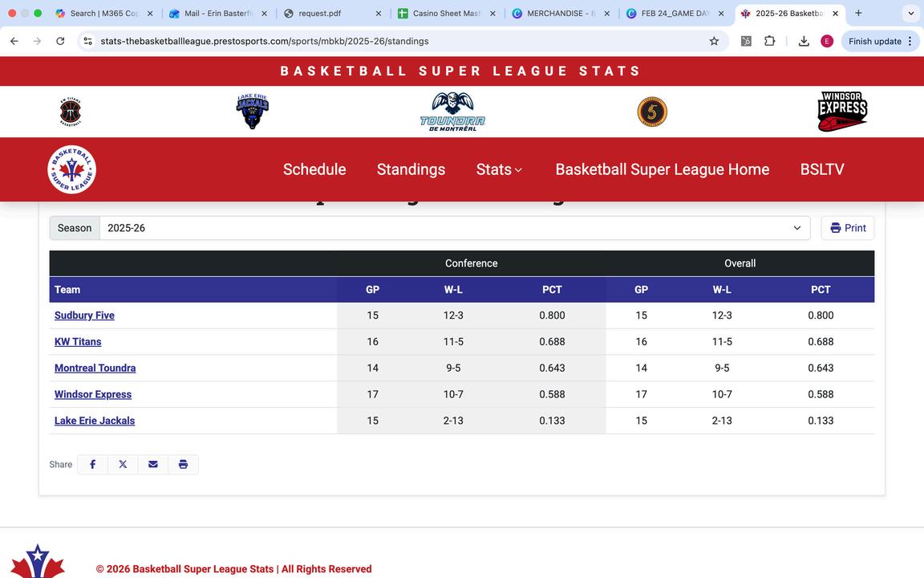Open a new browser tab
This screenshot has height=578, width=924.
click(858, 13)
